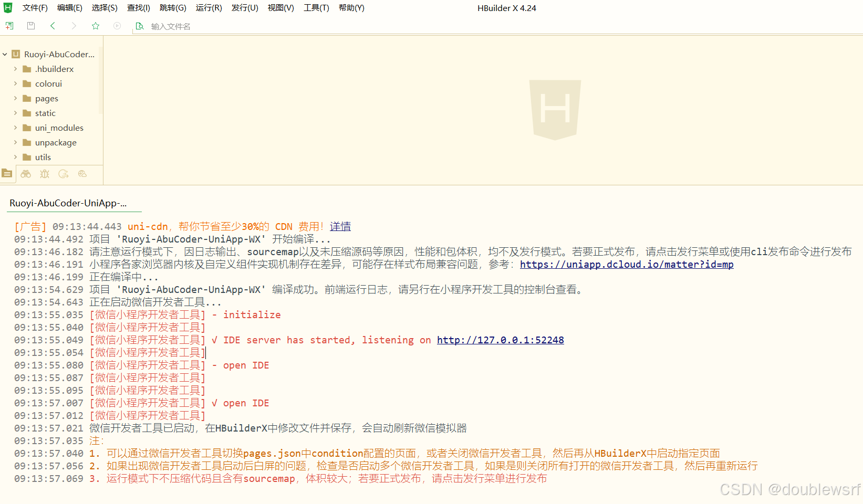This screenshot has width=863, height=504.
Task: Open the project manager folder icon tab
Action: click(7, 173)
